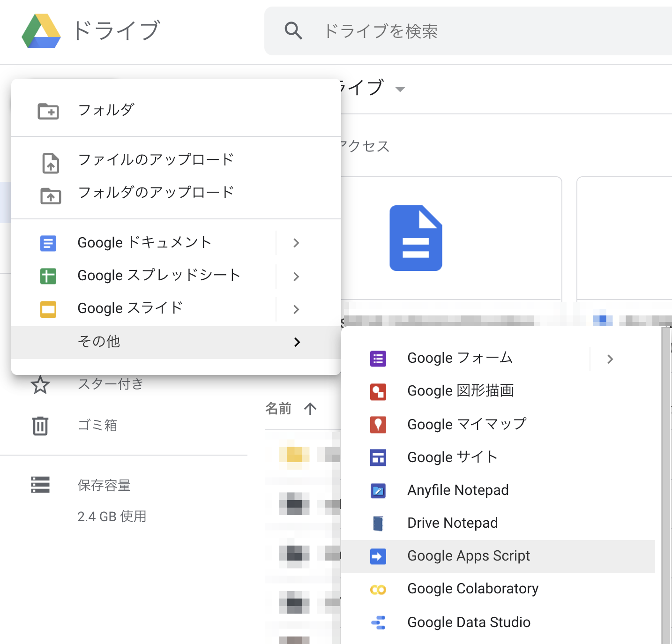Click the Google Drawings icon
Image resolution: width=672 pixels, height=644 pixels.
[378, 391]
